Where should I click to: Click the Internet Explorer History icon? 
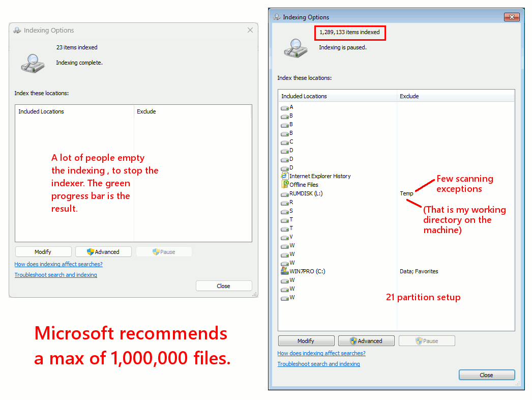pos(284,176)
